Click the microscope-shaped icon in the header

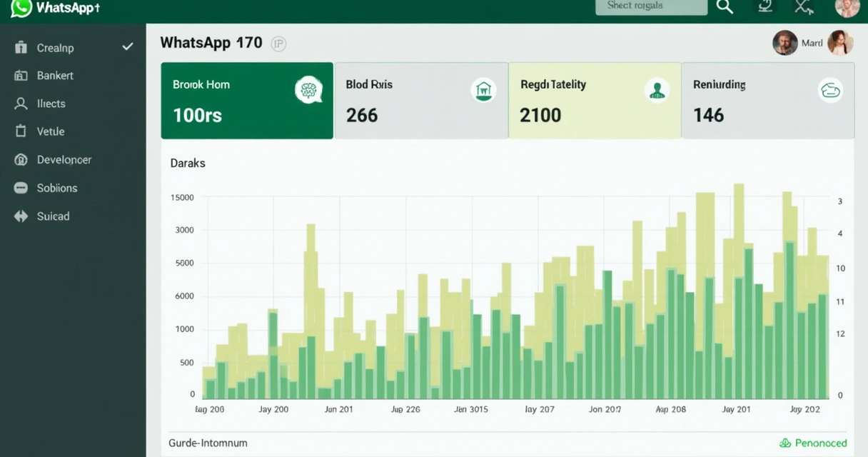(765, 6)
